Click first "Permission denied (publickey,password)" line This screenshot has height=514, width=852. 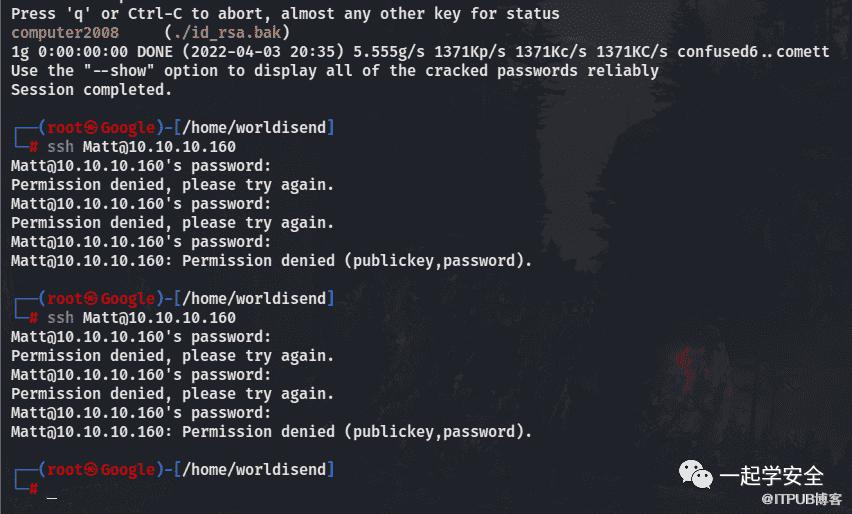[271, 261]
